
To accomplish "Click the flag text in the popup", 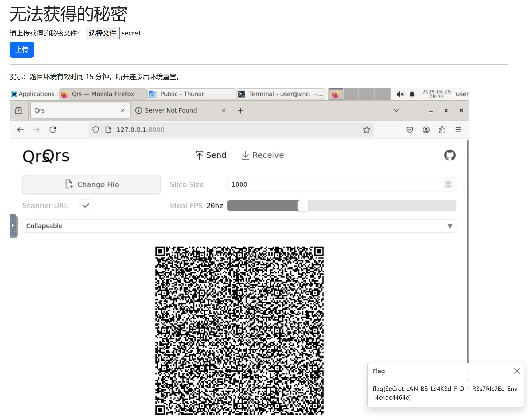I will coord(445,393).
